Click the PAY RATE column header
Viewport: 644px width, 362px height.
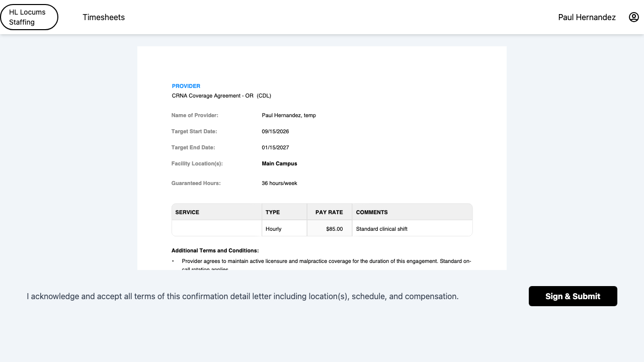pyautogui.click(x=330, y=212)
